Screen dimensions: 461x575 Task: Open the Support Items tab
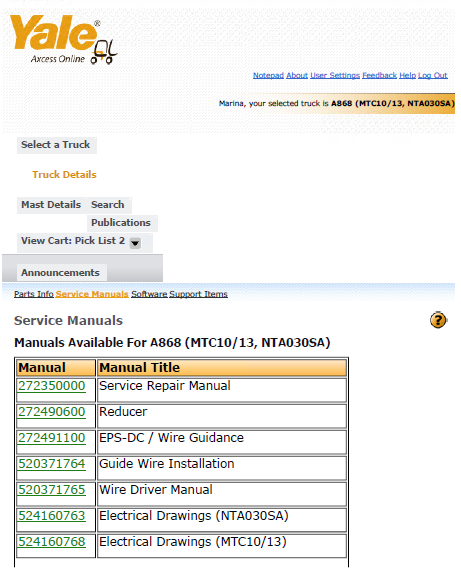click(198, 294)
